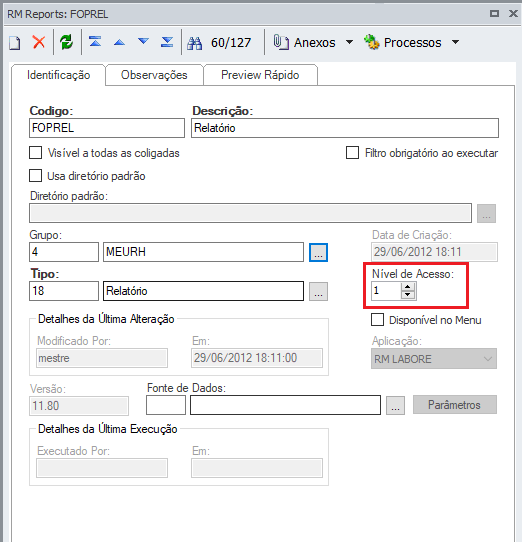Image resolution: width=523 pixels, height=542 pixels.
Task: Click the Versão value 11.80
Action: [79, 406]
